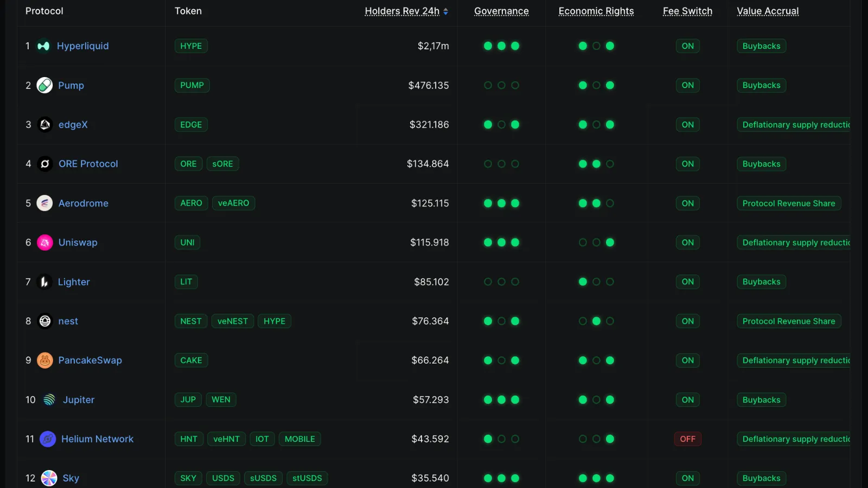
Task: Click the Governance column header
Action: pos(501,11)
